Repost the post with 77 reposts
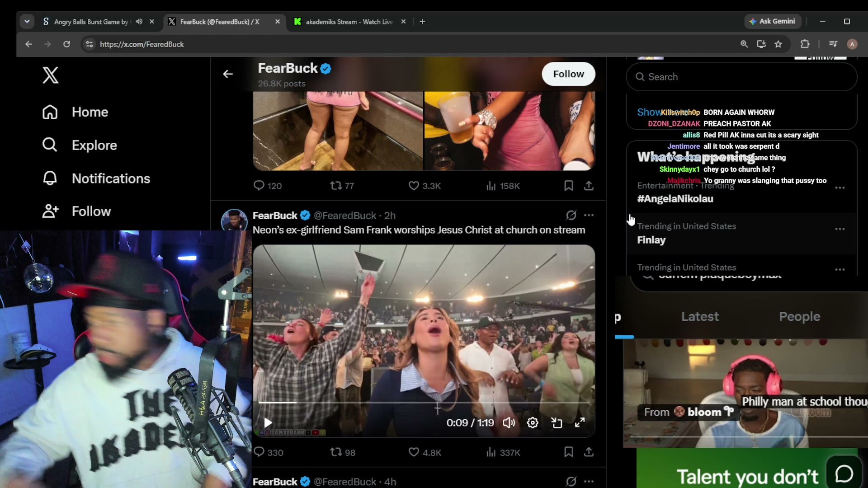Viewport: 868px width, 488px height. [x=342, y=186]
